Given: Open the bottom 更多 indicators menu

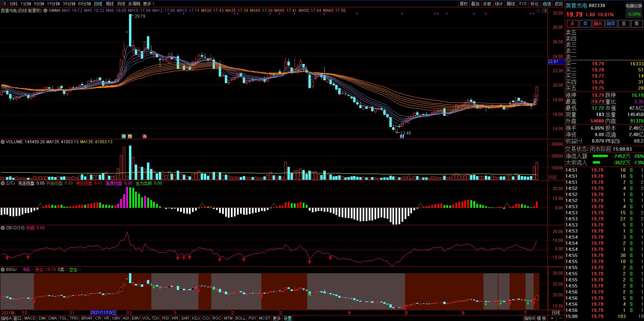Looking at the screenshot, I should 277,318.
